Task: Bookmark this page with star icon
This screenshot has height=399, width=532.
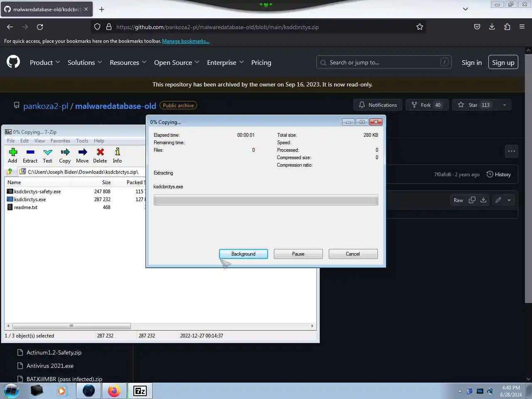Action: [420, 27]
